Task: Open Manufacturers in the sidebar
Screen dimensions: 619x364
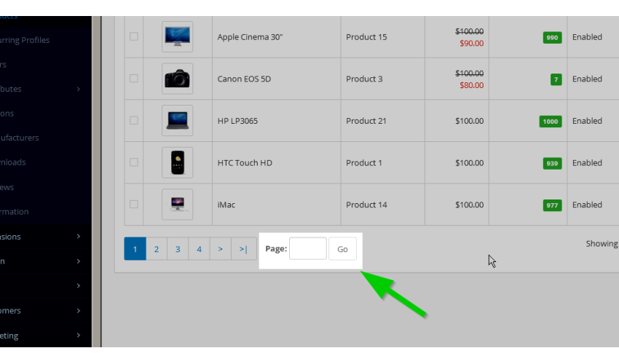Action: 20,138
